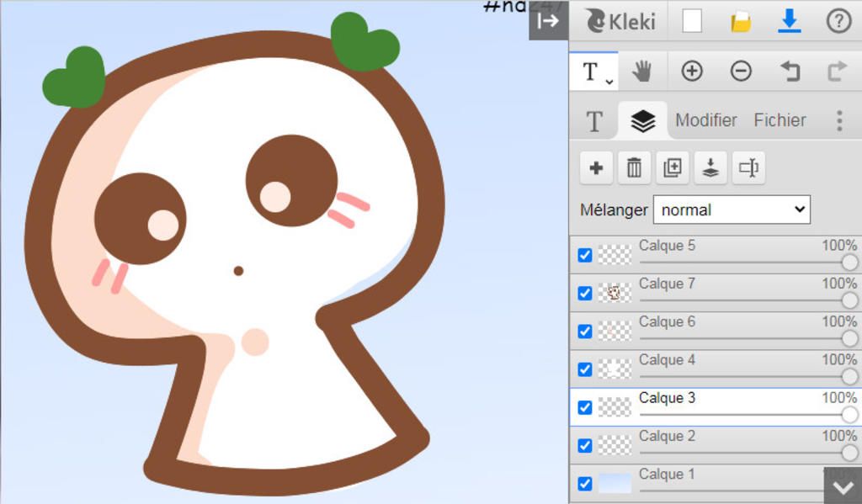
Task: Toggle visibility of Calque 5
Action: (x=585, y=255)
